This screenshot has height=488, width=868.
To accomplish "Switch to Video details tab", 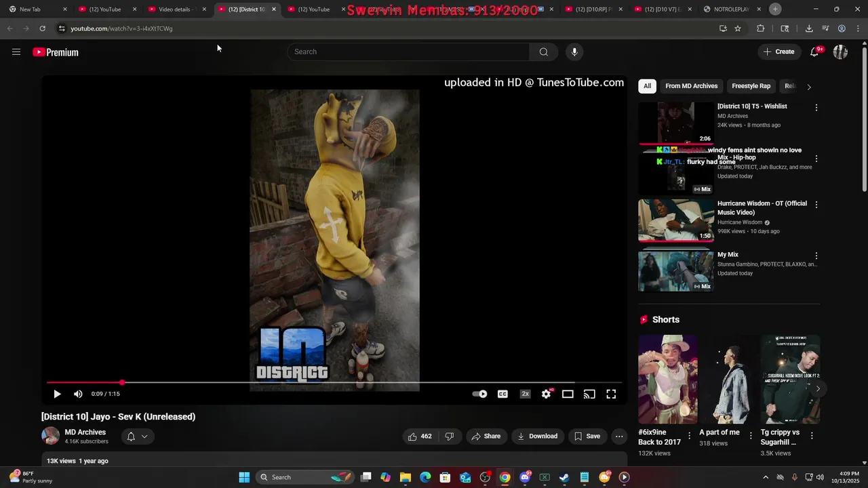I will (x=176, y=9).
